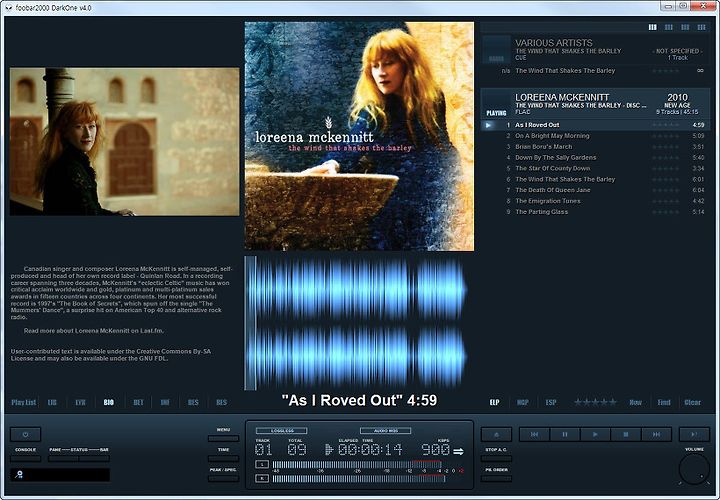This screenshot has height=500, width=720.
Task: Collapse the Loreena McKennitt album group
Action: [x=595, y=104]
